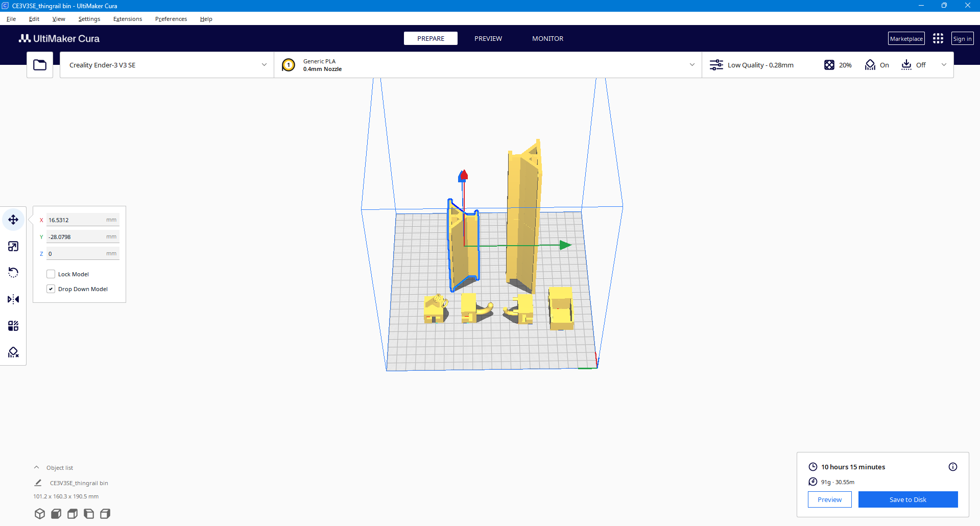This screenshot has height=526, width=980.
Task: Open infill 20% setting
Action: click(838, 65)
